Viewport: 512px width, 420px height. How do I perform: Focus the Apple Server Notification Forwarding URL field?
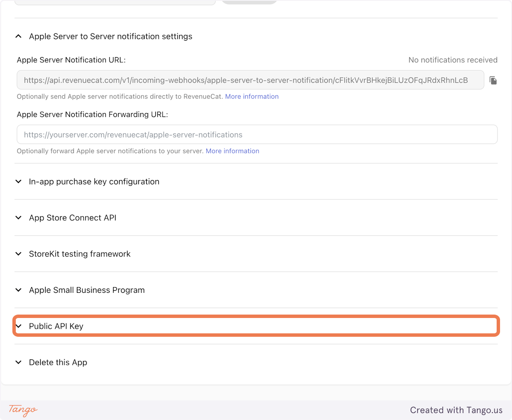click(x=257, y=134)
